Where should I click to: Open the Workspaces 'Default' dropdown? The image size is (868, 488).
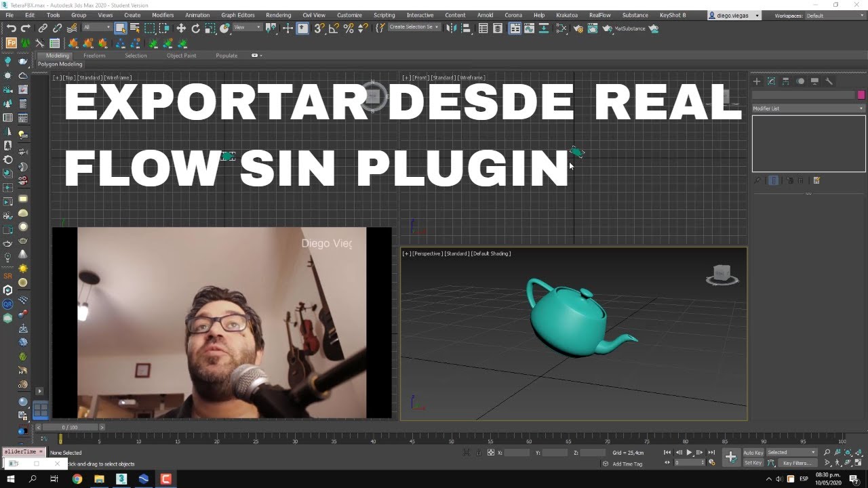click(x=834, y=16)
